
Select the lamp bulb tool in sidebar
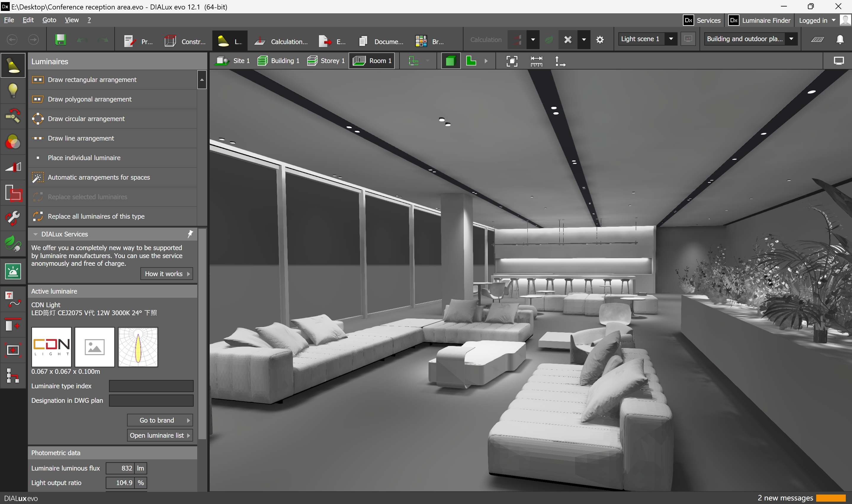[x=13, y=91]
